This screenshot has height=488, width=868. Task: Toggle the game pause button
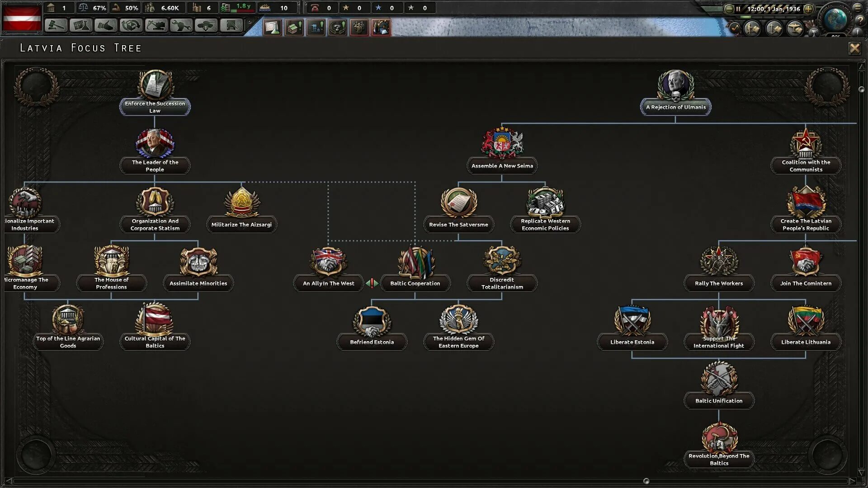(738, 9)
